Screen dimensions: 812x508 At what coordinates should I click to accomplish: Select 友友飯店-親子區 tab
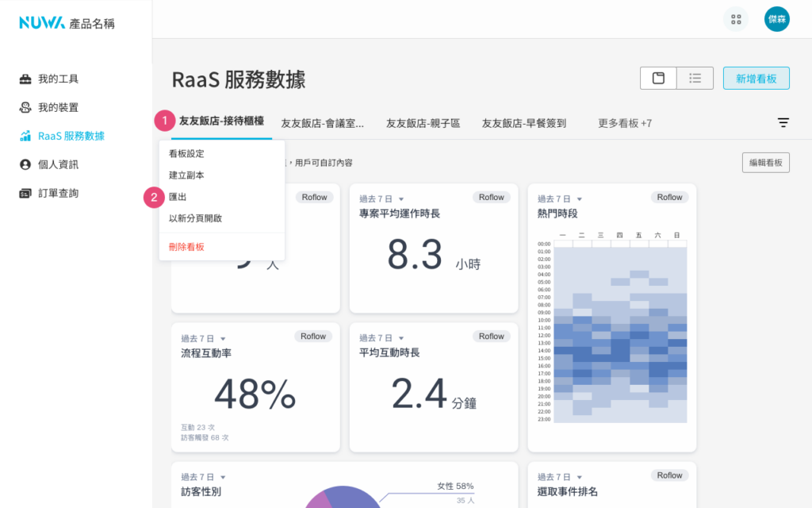coord(423,123)
